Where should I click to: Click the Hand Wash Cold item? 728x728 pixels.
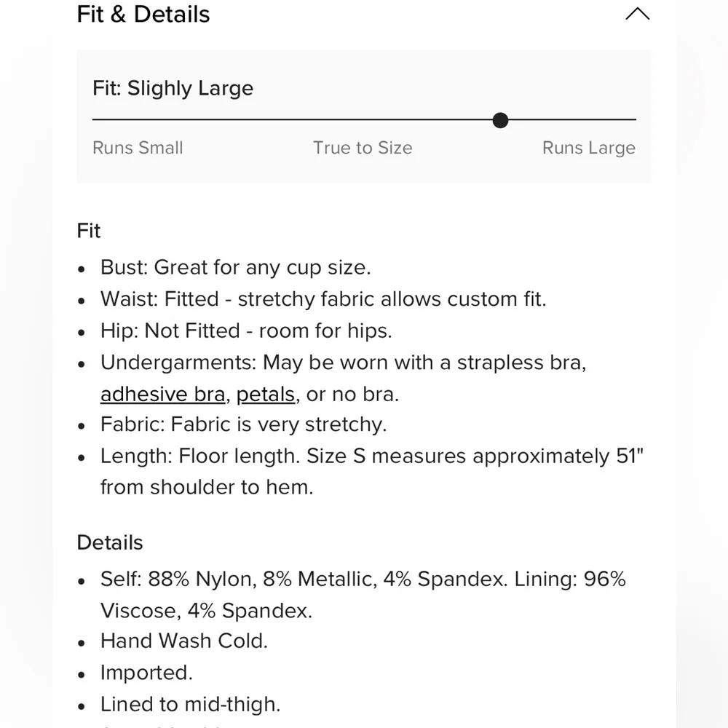coord(184,641)
